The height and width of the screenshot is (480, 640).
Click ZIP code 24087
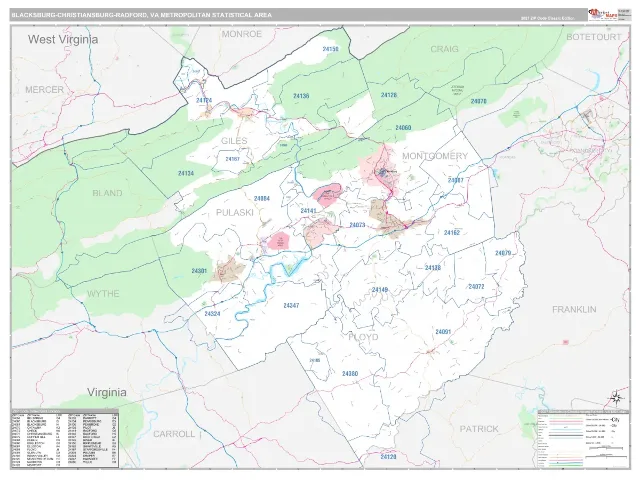[456, 180]
